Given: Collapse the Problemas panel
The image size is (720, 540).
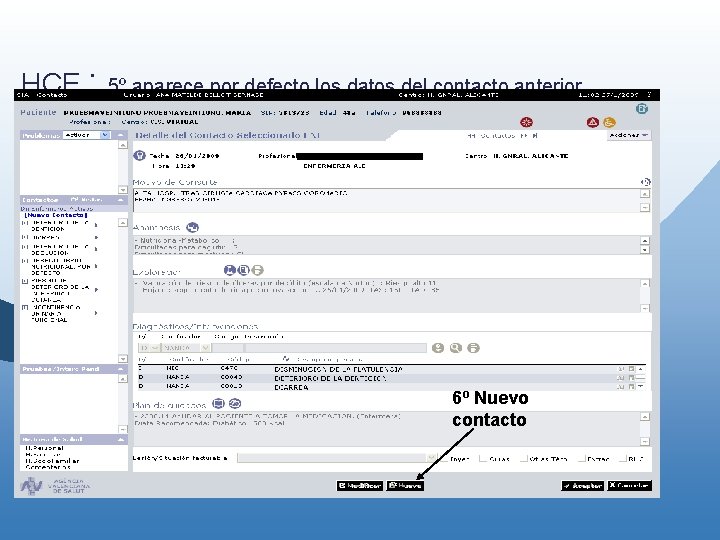Looking at the screenshot, I should pos(121,135).
